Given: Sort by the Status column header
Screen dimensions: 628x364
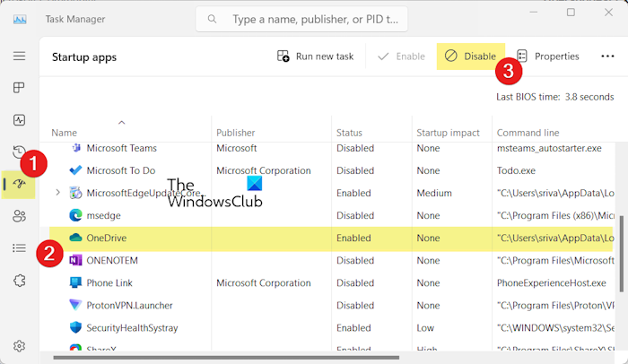Looking at the screenshot, I should 349,133.
